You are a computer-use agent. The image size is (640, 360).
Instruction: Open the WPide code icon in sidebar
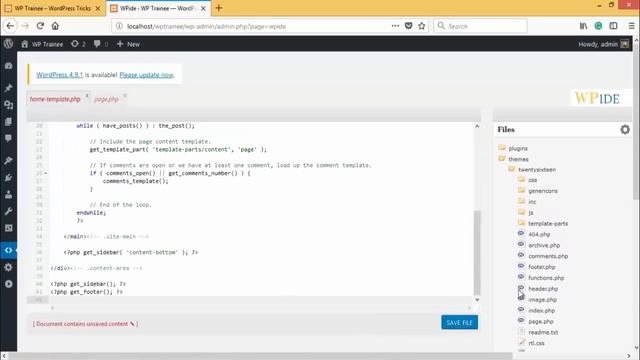[9, 250]
